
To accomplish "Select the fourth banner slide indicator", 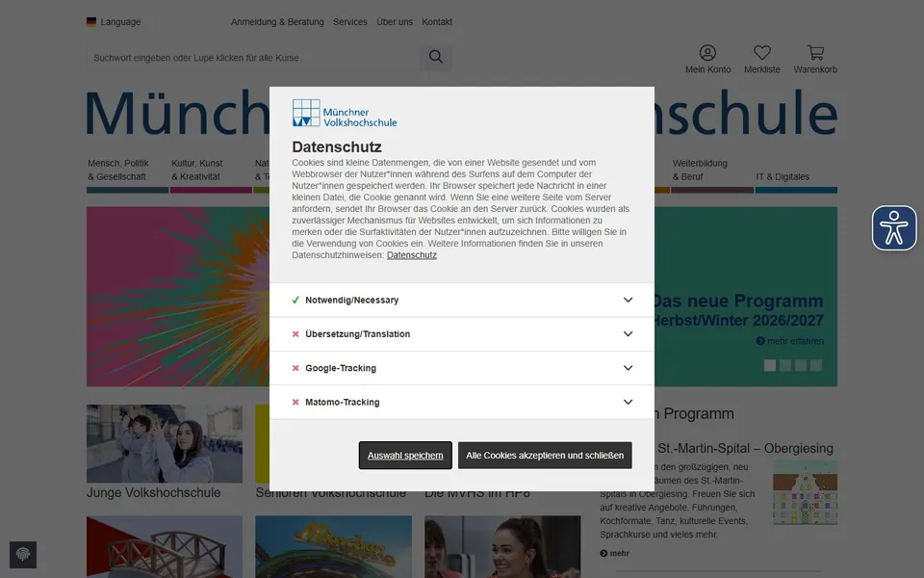I will pos(815,365).
